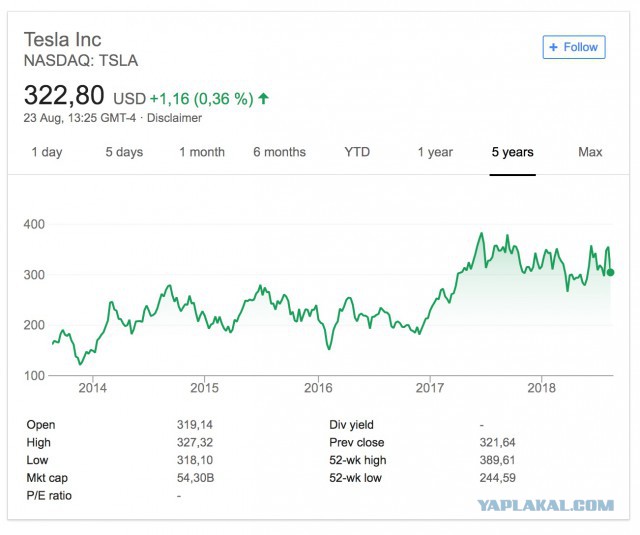Click the 100 y-axis label
The height and width of the screenshot is (535, 640).
[x=34, y=376]
